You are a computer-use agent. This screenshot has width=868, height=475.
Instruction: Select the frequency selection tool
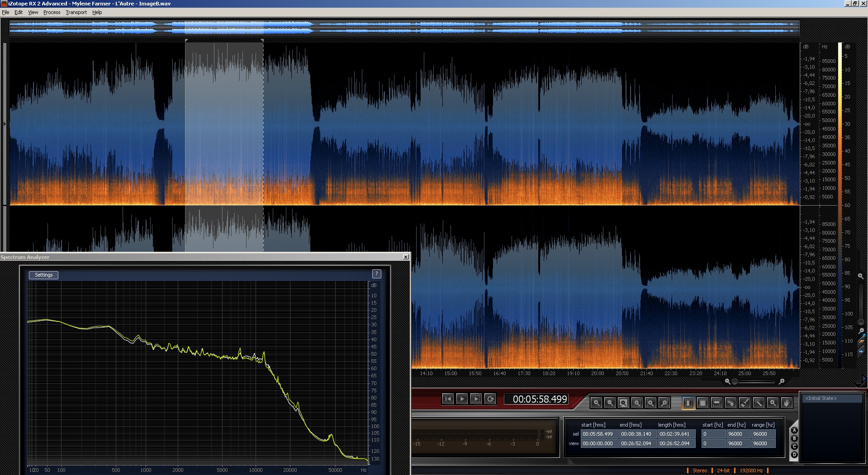[716, 403]
